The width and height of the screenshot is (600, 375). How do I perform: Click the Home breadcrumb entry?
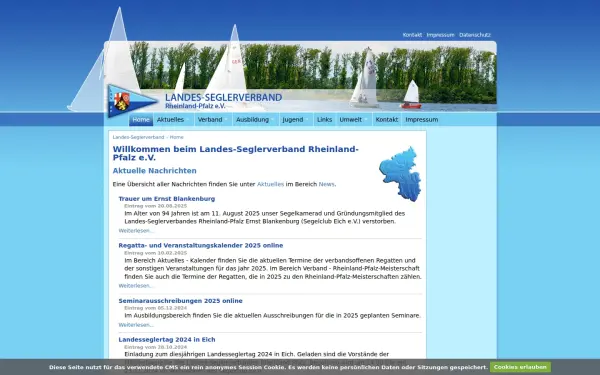[176, 137]
